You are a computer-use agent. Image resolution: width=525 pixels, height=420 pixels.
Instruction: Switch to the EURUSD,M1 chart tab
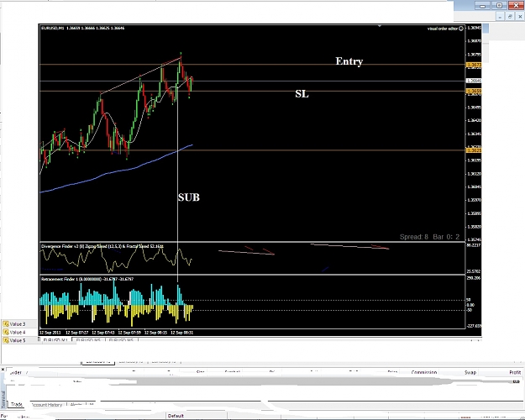pyautogui.click(x=55, y=340)
